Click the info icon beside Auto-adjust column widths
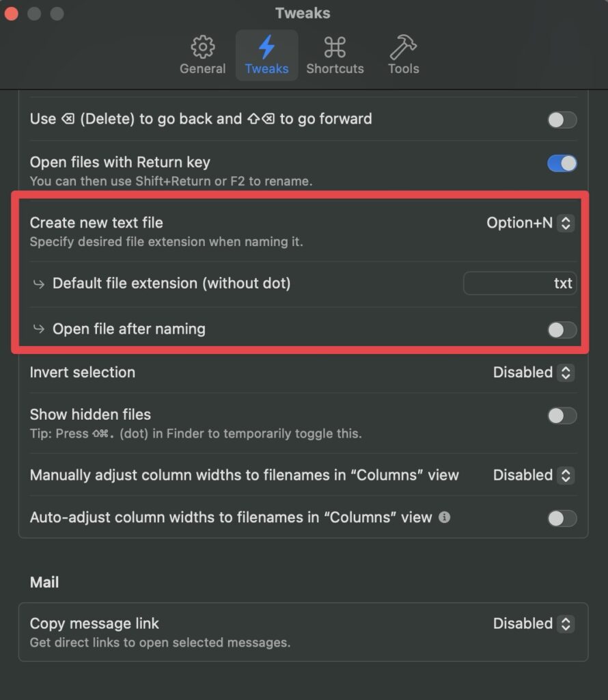 coord(444,517)
